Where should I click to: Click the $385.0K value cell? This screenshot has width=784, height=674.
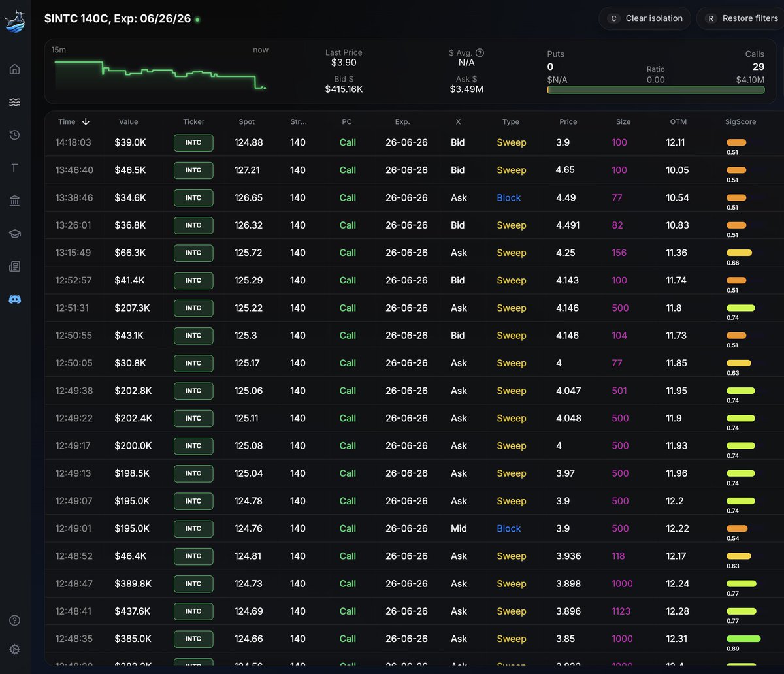(133, 639)
